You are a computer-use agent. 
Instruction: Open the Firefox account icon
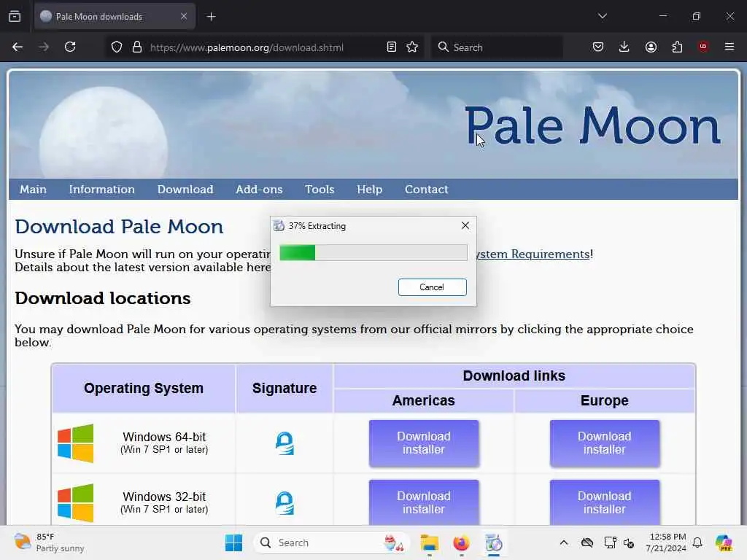pos(651,47)
